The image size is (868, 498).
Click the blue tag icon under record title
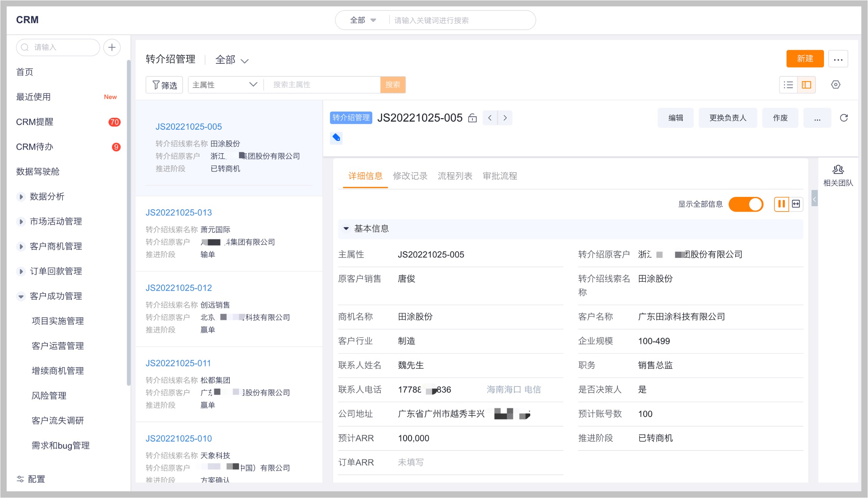click(336, 138)
